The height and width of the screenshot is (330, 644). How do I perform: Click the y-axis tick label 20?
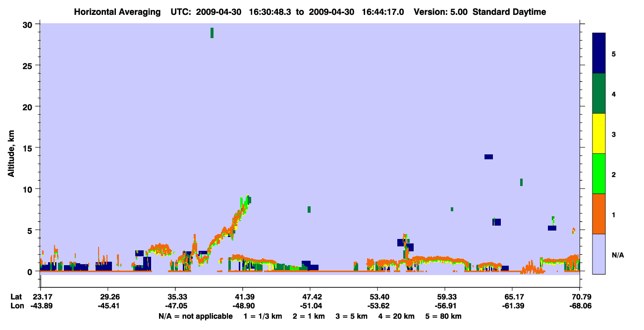pyautogui.click(x=28, y=107)
